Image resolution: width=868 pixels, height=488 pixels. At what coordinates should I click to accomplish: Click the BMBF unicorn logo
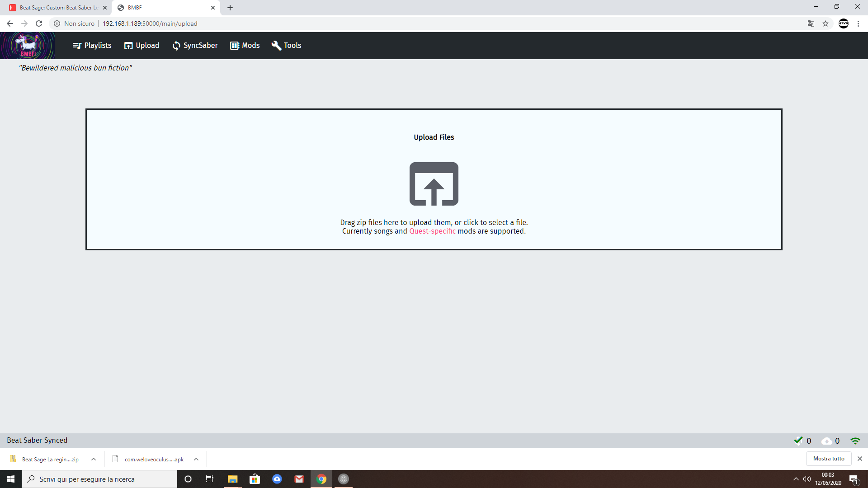coord(28,46)
